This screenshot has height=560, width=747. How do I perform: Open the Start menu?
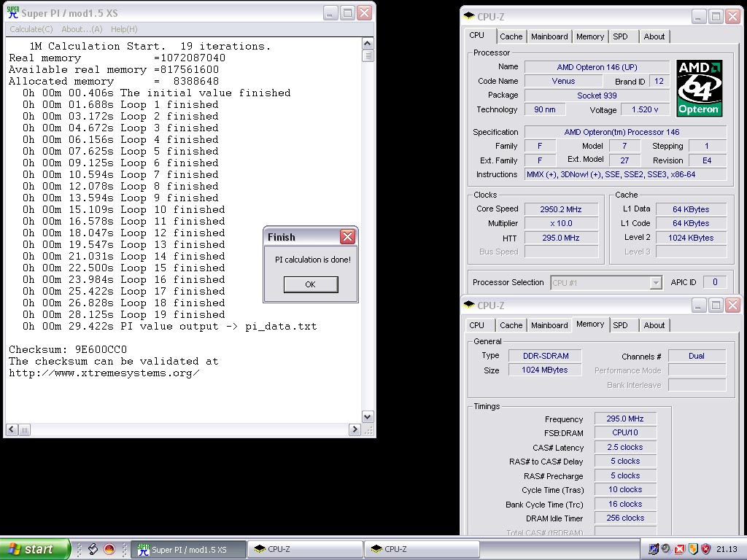click(x=35, y=549)
